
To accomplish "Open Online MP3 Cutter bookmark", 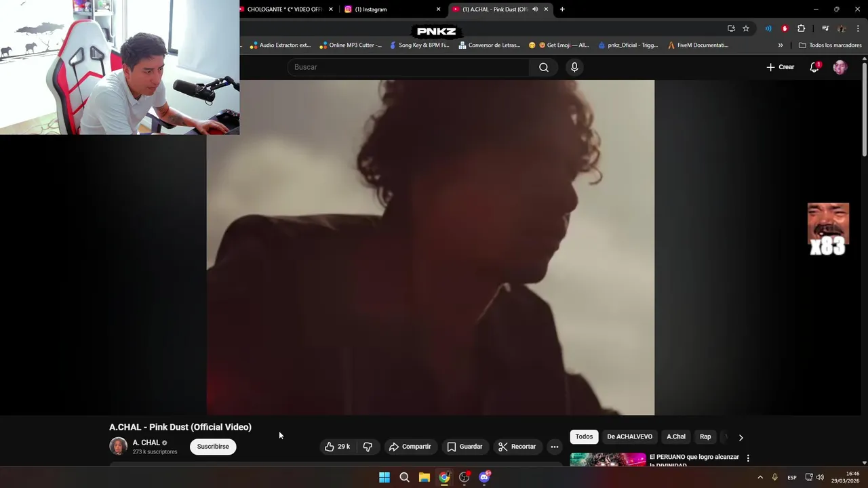I will click(351, 45).
